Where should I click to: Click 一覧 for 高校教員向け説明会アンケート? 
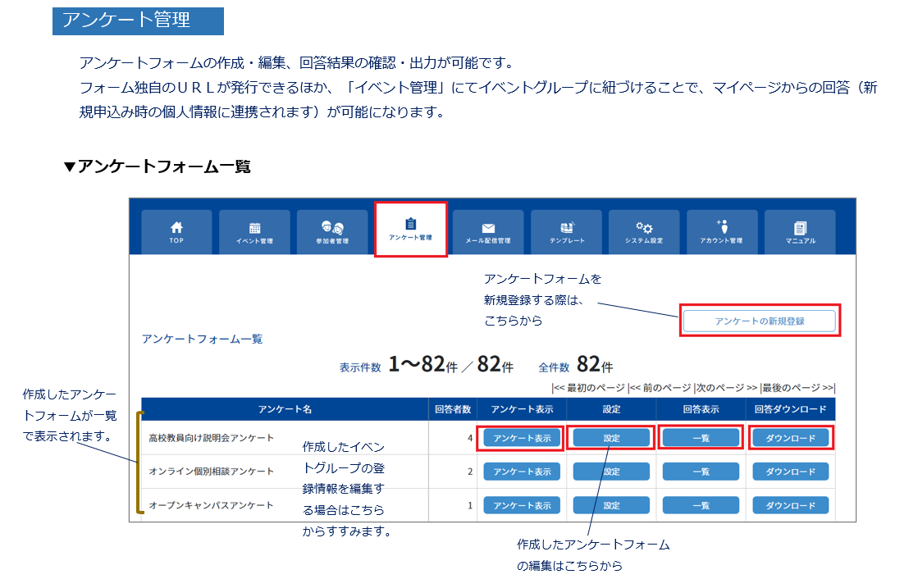click(x=701, y=438)
